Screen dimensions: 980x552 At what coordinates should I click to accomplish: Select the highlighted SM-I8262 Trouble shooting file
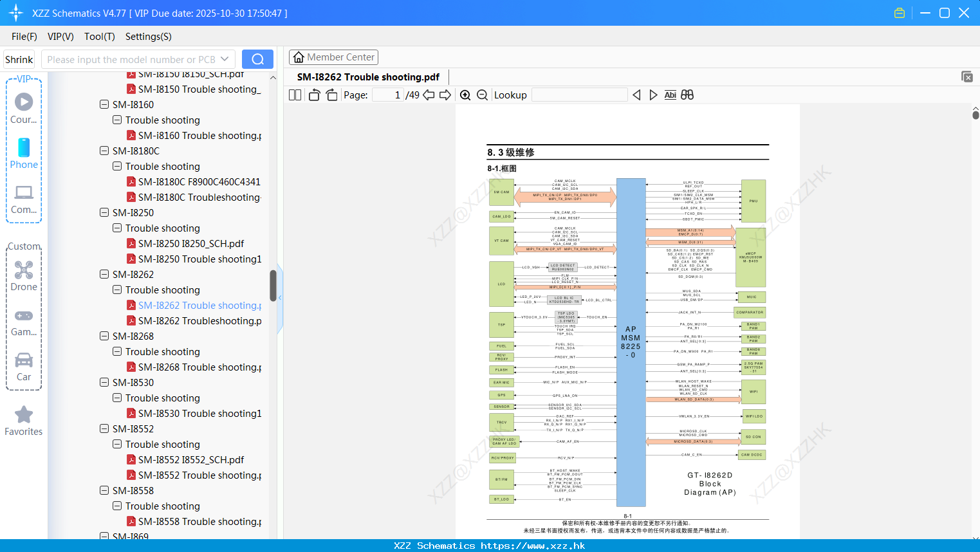coord(200,306)
